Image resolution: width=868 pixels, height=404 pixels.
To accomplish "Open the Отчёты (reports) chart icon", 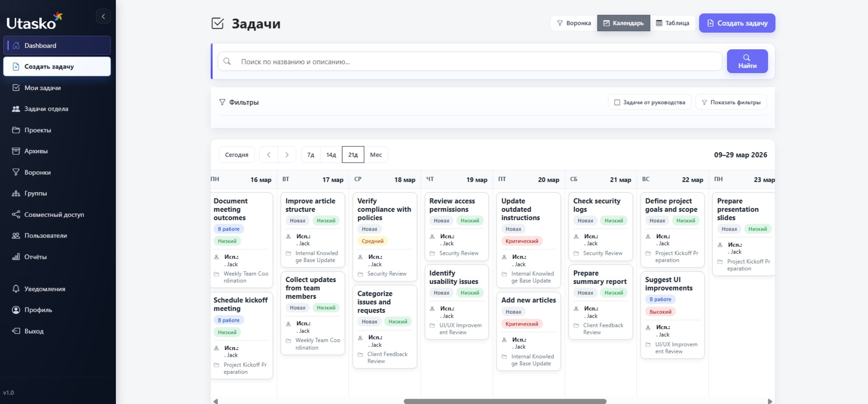I will [16, 257].
